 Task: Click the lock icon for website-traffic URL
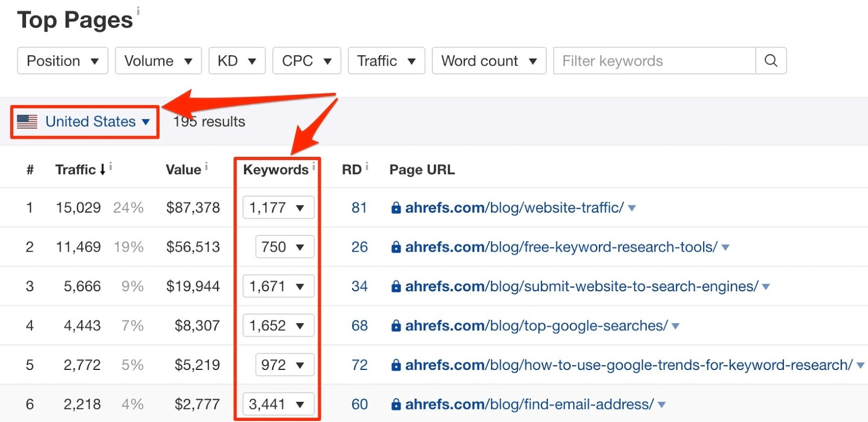[396, 208]
